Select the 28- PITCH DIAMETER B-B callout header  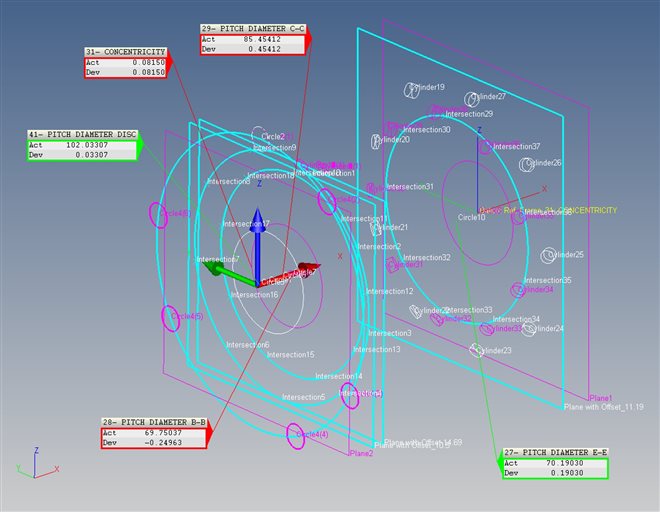point(155,422)
